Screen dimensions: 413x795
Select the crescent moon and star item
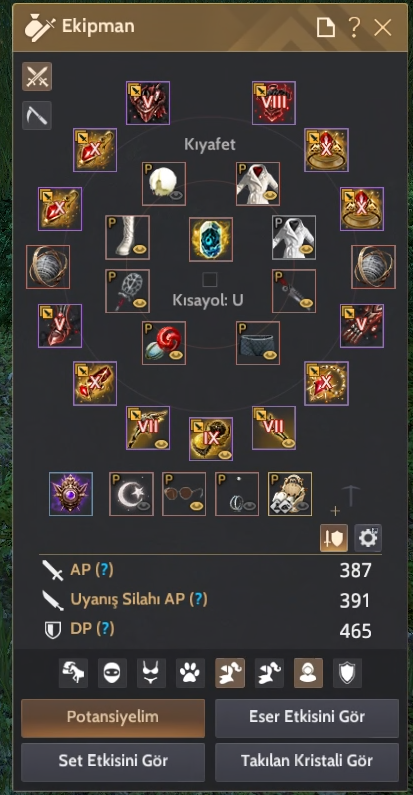[x=131, y=494]
